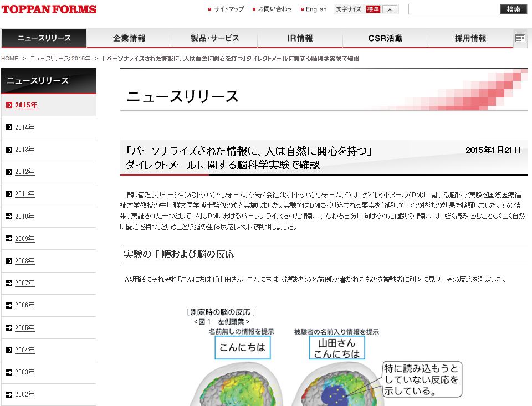Click the arrow icon beside 2004年
The image size is (532, 406).
tap(9, 350)
